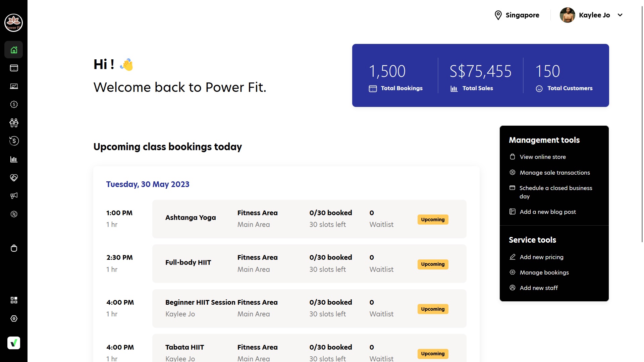
Task: Click the Upcoming badge for Ashtanga Yoga
Action: 433,220
